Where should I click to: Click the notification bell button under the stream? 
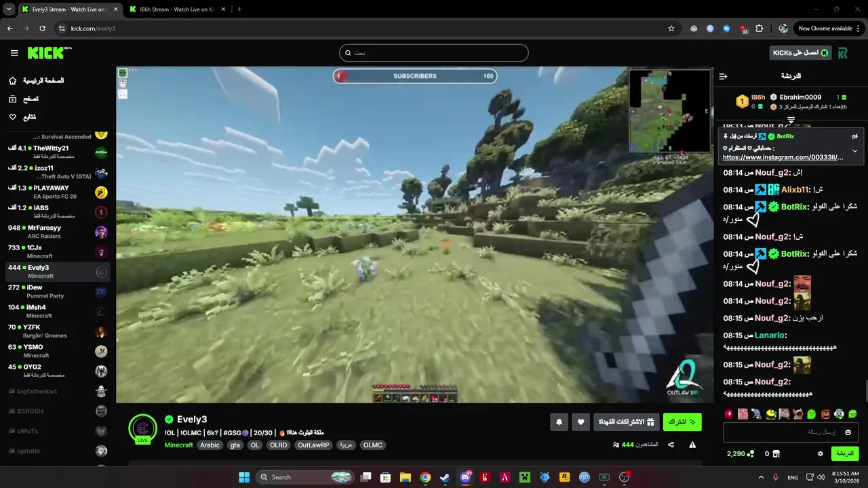coord(559,422)
